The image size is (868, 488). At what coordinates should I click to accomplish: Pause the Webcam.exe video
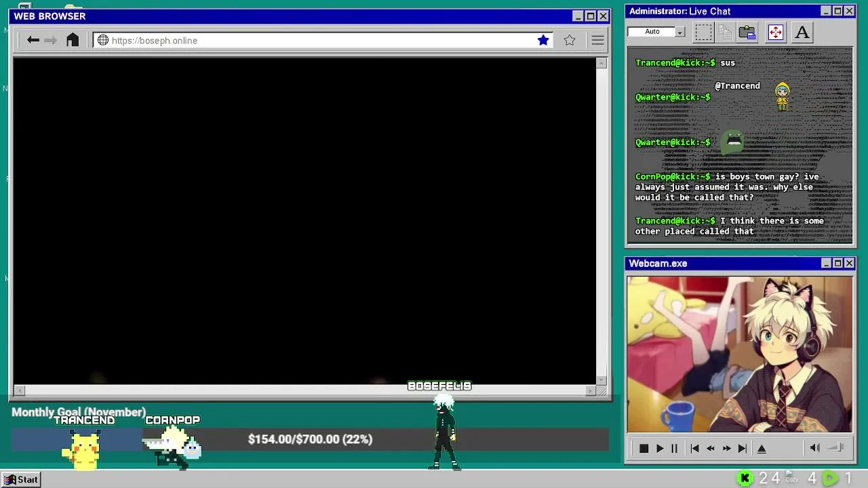coord(674,448)
